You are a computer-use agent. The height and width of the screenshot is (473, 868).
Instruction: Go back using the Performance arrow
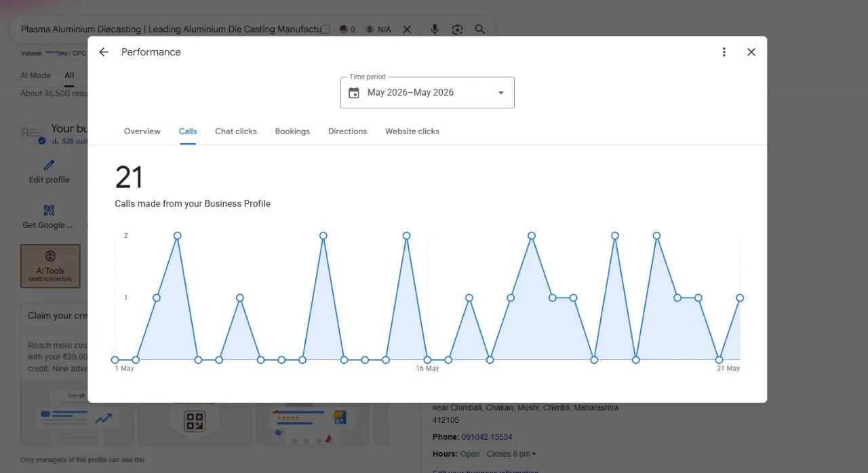[x=104, y=52]
